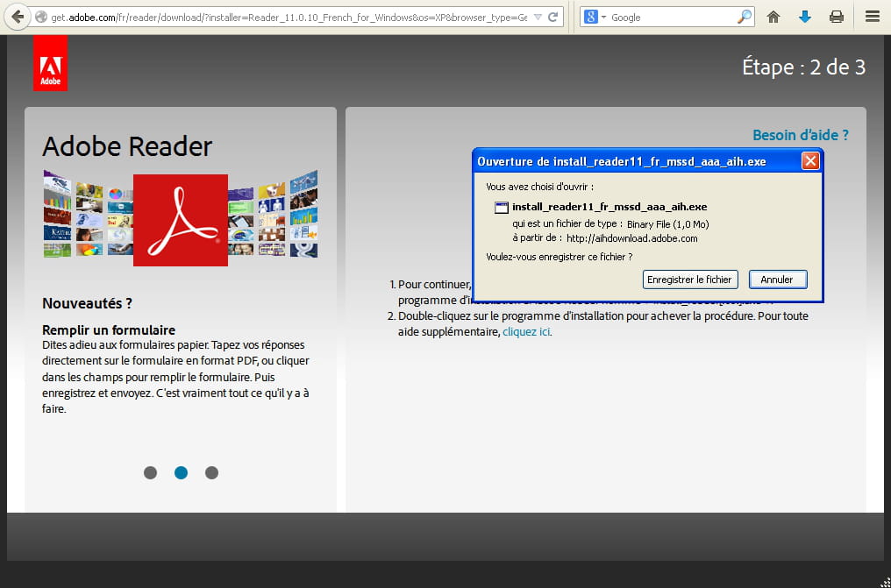Open the Google search engine selector
The width and height of the screenshot is (891, 588).
coord(595,17)
